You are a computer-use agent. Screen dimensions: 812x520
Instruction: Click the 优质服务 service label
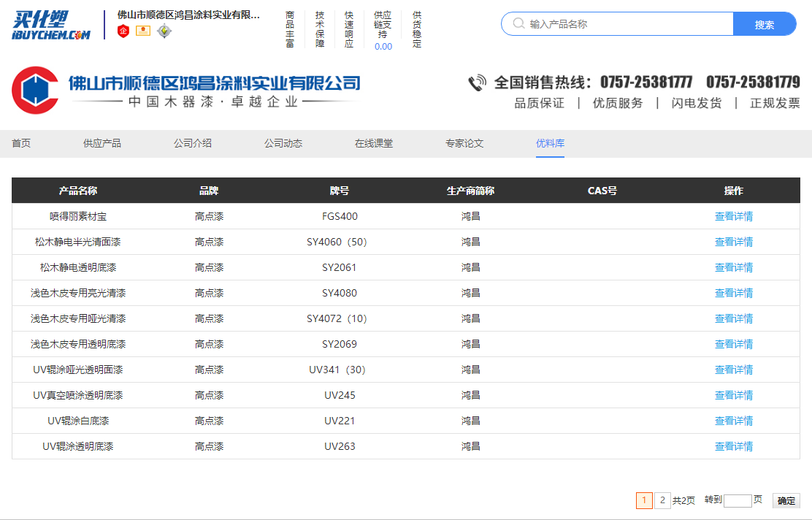pos(618,103)
